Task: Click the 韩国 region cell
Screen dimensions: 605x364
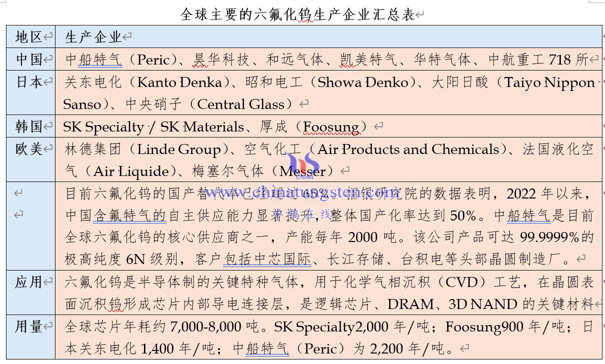Action: point(29,126)
